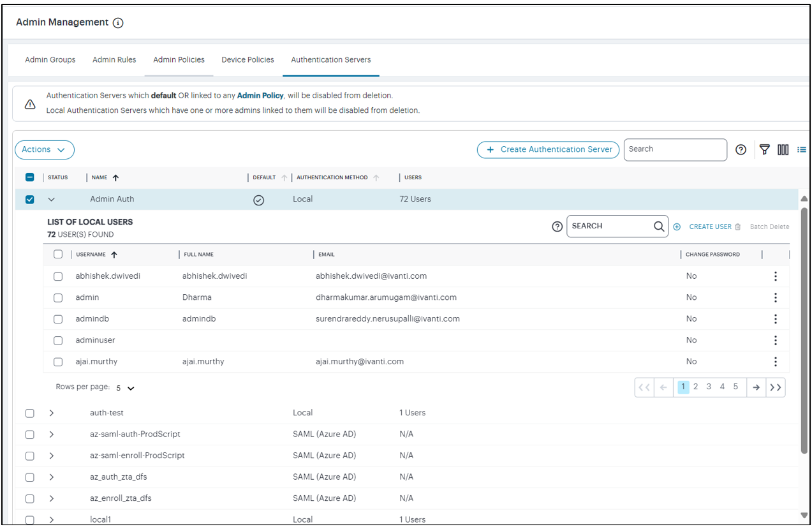
Task: Click the Create Authentication Server button
Action: pyautogui.click(x=549, y=149)
